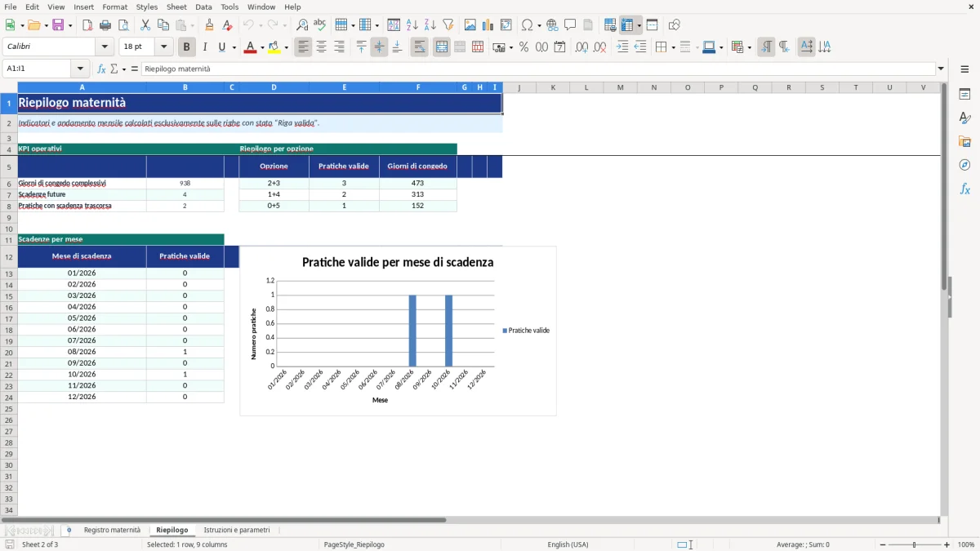This screenshot has height=551, width=980.
Task: Click the Export as PDF icon
Action: [87, 25]
